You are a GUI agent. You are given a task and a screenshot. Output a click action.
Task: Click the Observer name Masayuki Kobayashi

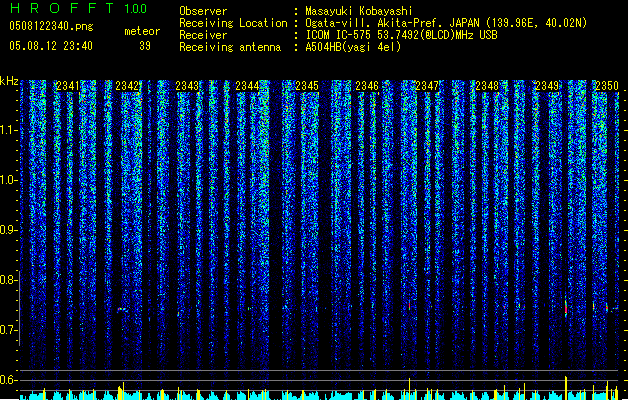click(x=359, y=11)
